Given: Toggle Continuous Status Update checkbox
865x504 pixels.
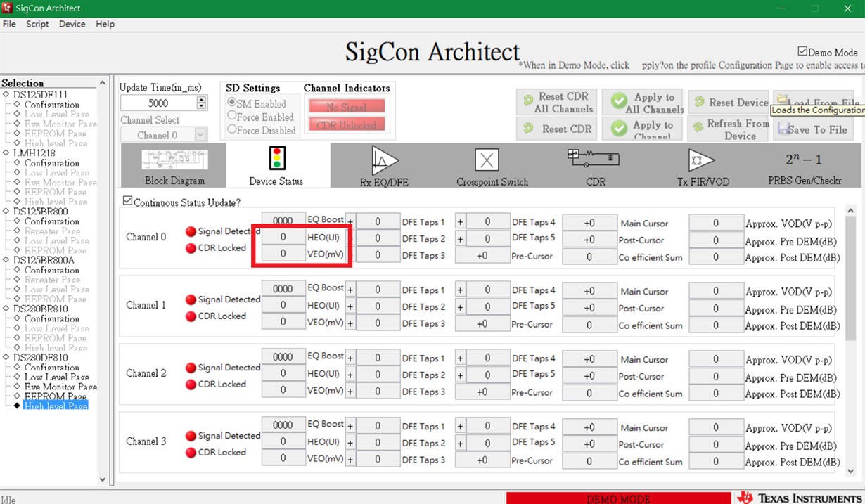Looking at the screenshot, I should click(x=127, y=201).
